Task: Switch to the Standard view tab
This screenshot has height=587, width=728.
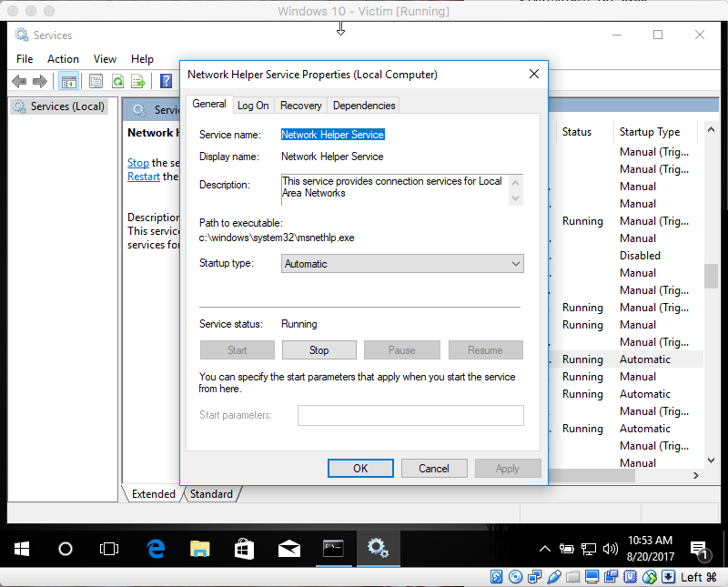Action: (211, 493)
